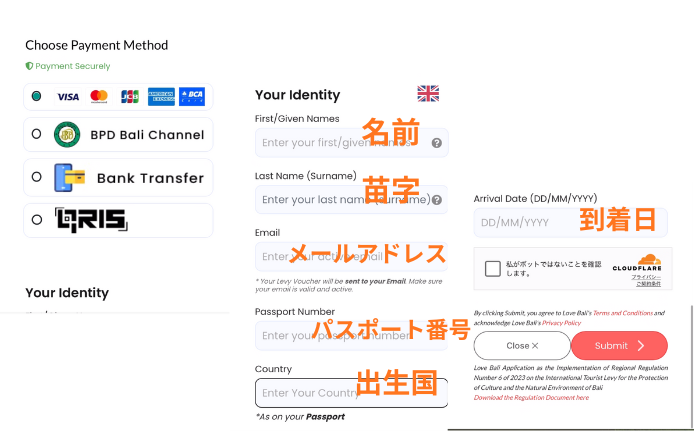
Task: Open Download the Regulation Document link
Action: [x=531, y=397]
